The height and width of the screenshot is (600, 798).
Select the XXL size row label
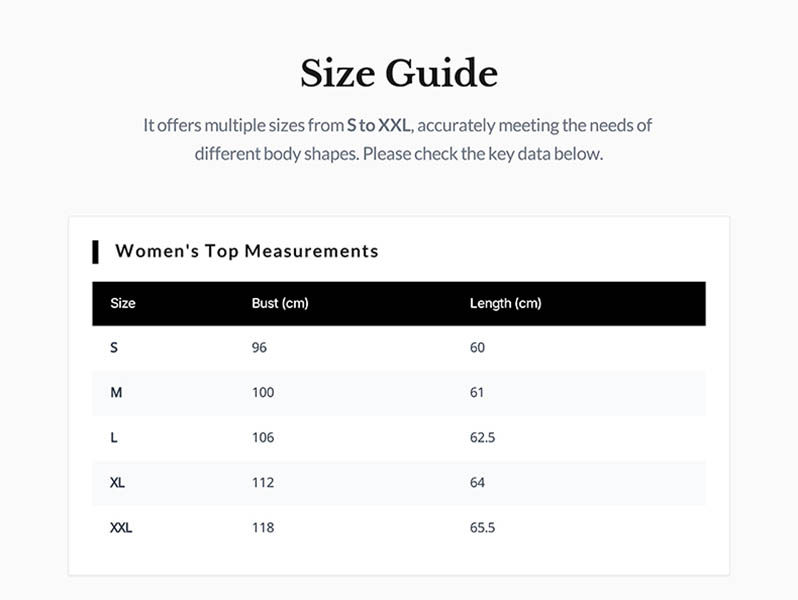121,528
